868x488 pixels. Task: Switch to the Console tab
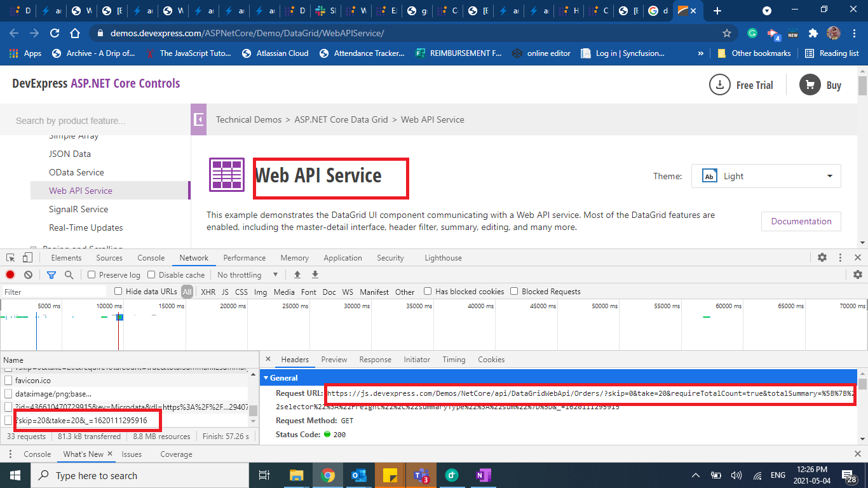coord(151,258)
